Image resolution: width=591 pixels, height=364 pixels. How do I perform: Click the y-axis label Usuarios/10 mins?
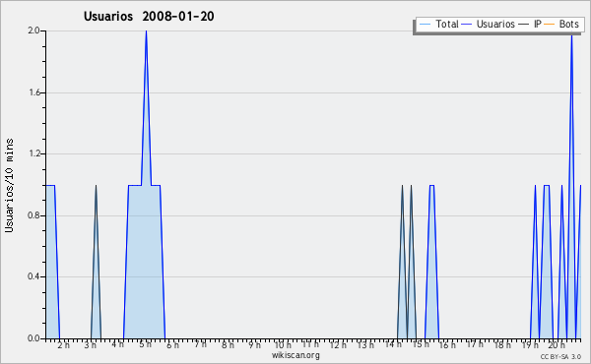(x=9, y=186)
